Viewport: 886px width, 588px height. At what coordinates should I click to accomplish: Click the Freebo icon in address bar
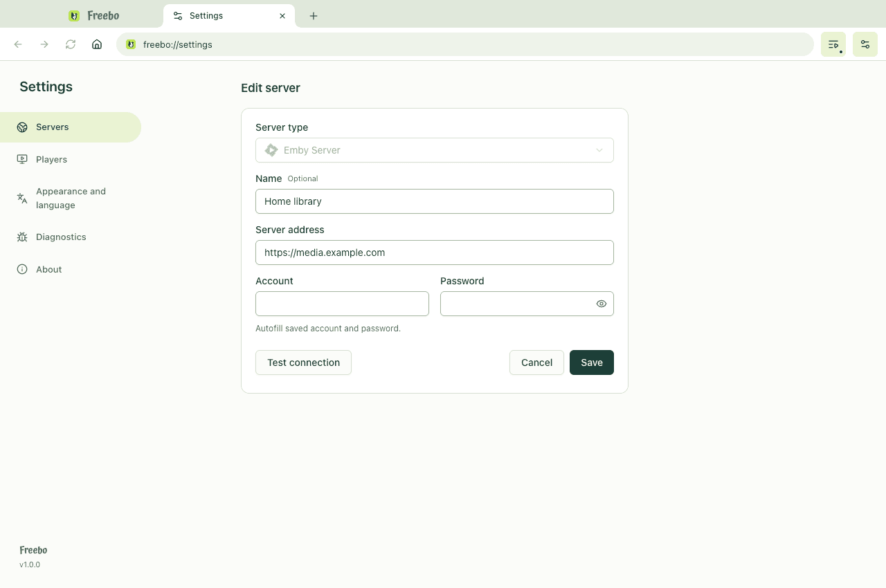tap(131, 44)
